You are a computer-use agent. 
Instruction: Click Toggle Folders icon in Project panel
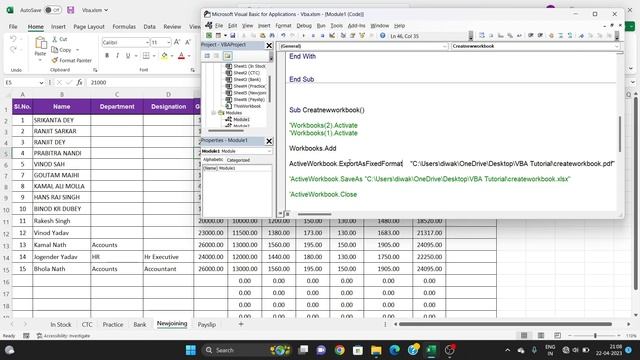[228, 56]
